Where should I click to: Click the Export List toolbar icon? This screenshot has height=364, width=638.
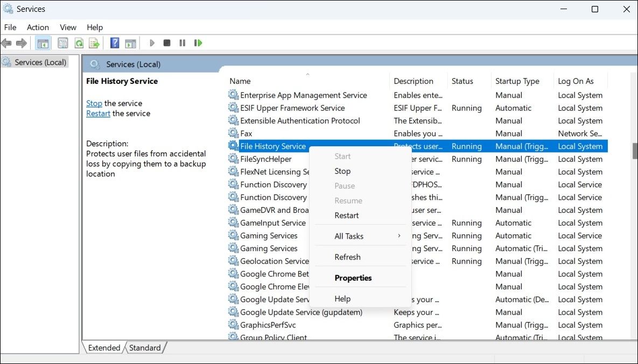click(x=94, y=42)
